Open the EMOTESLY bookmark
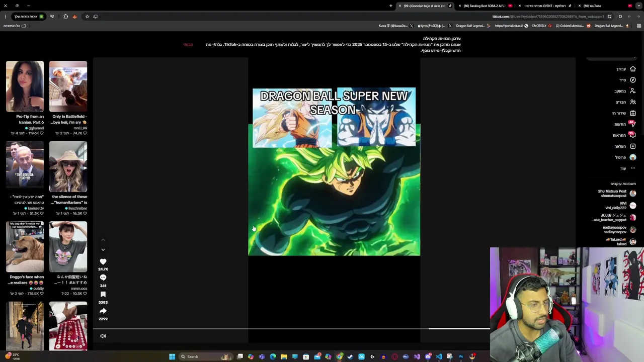Image resolution: width=644 pixels, height=362 pixels. tap(541, 26)
